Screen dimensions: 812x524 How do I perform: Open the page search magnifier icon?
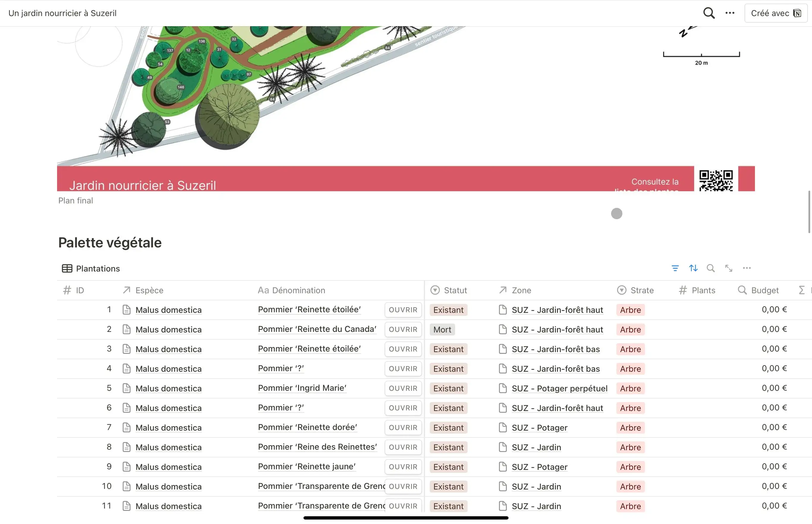coord(709,13)
